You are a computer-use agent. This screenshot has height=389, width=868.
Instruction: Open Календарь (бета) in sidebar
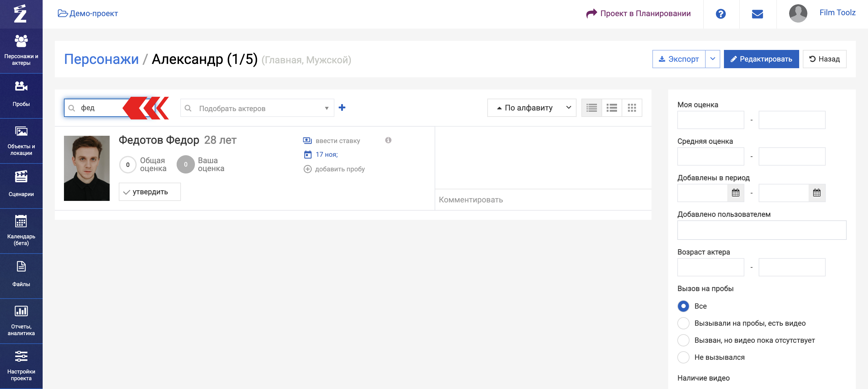pyautogui.click(x=21, y=231)
